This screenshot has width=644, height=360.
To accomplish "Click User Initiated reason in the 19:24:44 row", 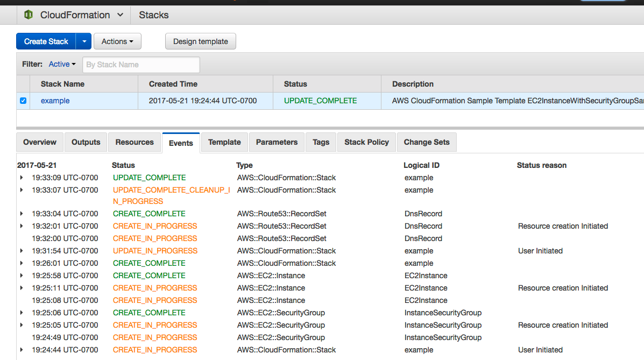I will click(540, 350).
